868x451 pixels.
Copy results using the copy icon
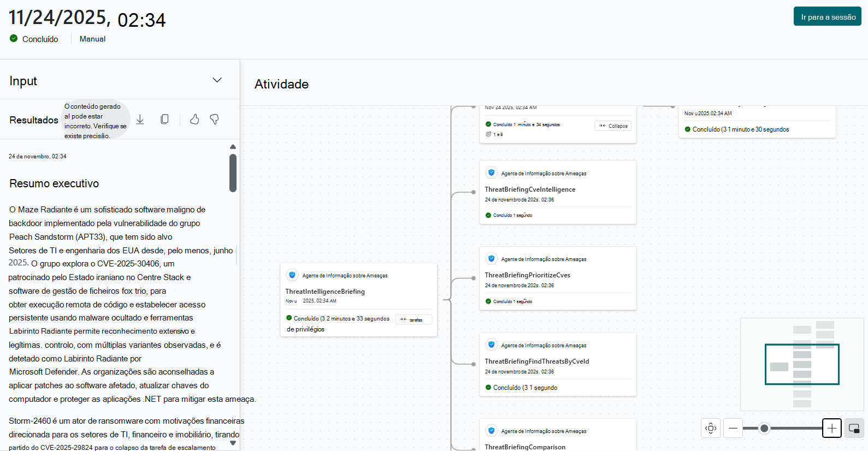click(x=164, y=119)
